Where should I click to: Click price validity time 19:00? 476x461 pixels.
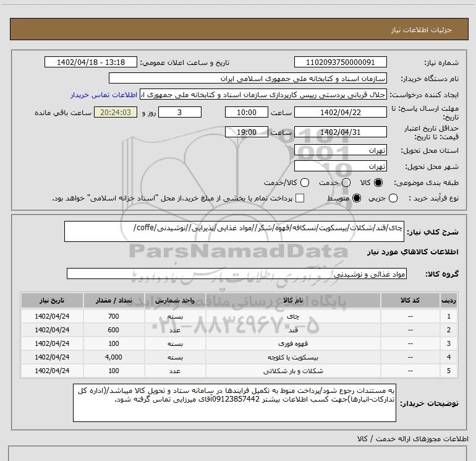click(x=247, y=132)
